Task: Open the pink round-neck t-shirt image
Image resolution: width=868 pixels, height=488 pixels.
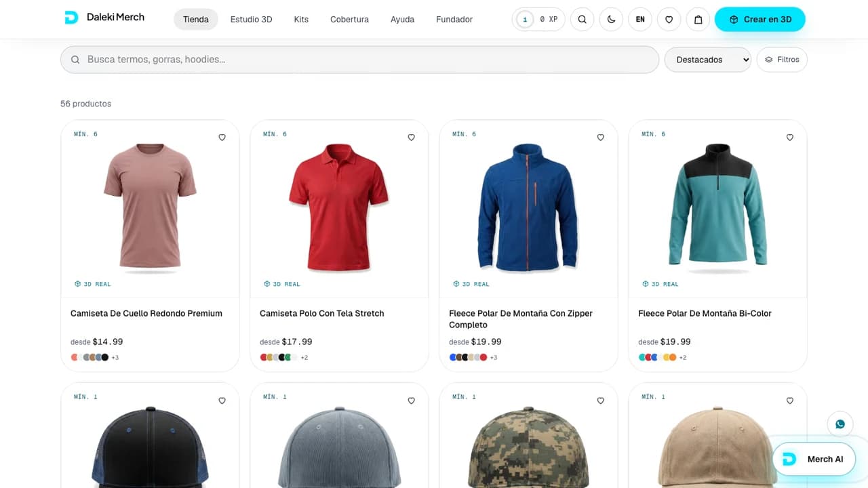Action: (150, 209)
